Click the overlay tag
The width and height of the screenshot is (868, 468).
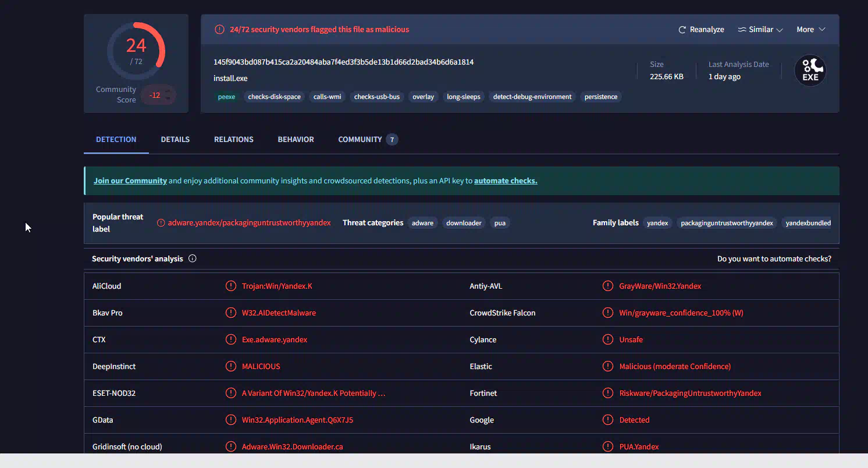pos(423,97)
